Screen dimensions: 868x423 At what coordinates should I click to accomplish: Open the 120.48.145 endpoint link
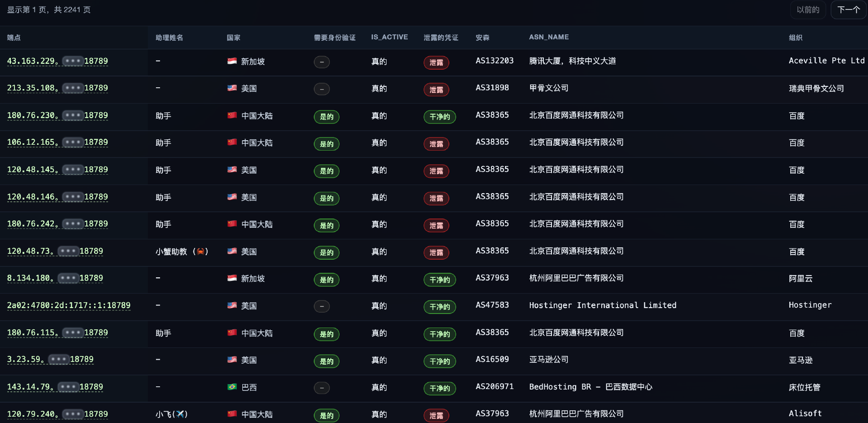point(57,170)
